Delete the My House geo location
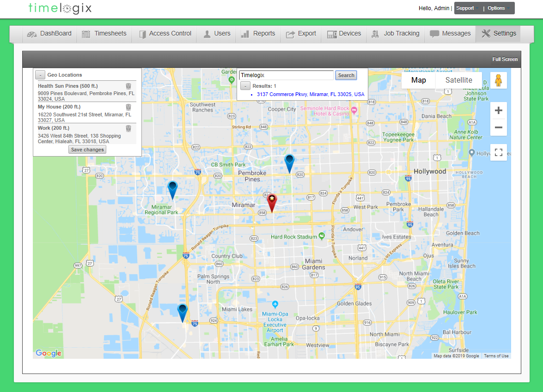Screen dimensions: 543x392 [128, 107]
